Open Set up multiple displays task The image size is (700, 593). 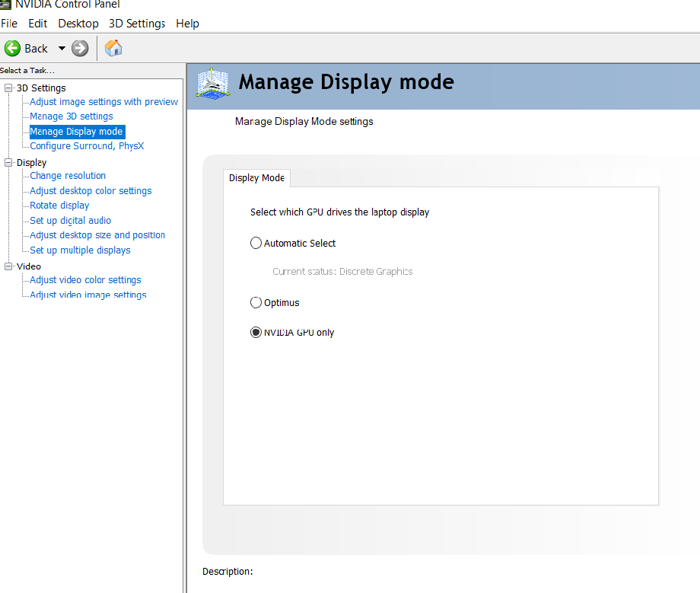tap(80, 250)
